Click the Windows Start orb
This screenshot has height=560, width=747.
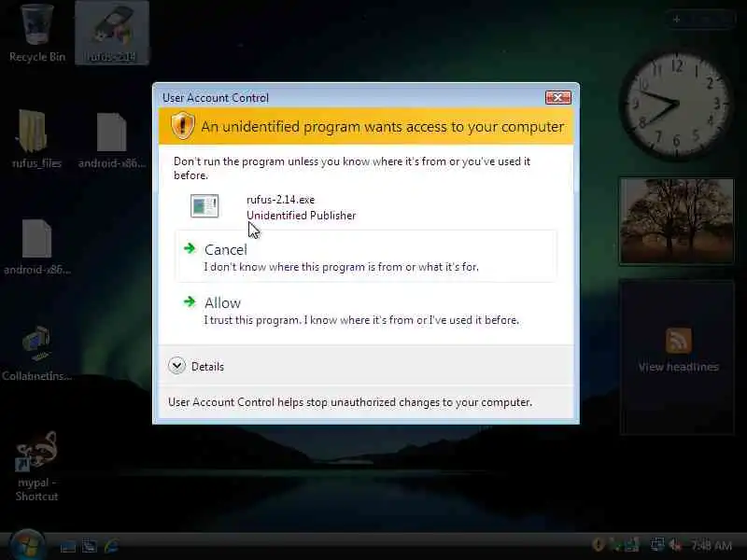click(27, 545)
